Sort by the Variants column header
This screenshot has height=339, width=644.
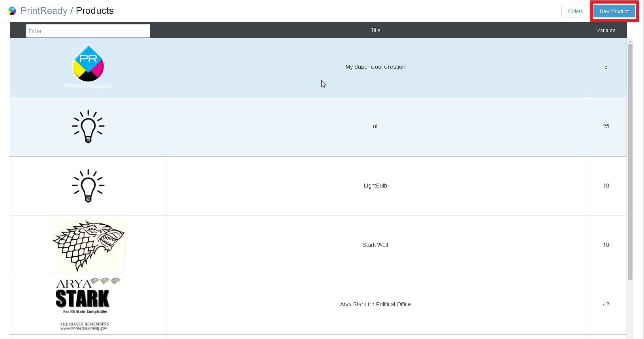click(606, 30)
